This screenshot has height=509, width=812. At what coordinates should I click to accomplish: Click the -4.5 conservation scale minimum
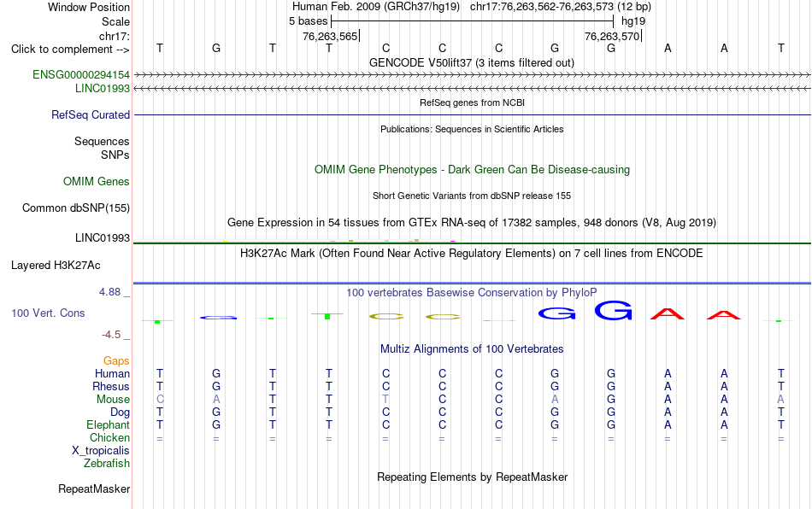[111, 335]
